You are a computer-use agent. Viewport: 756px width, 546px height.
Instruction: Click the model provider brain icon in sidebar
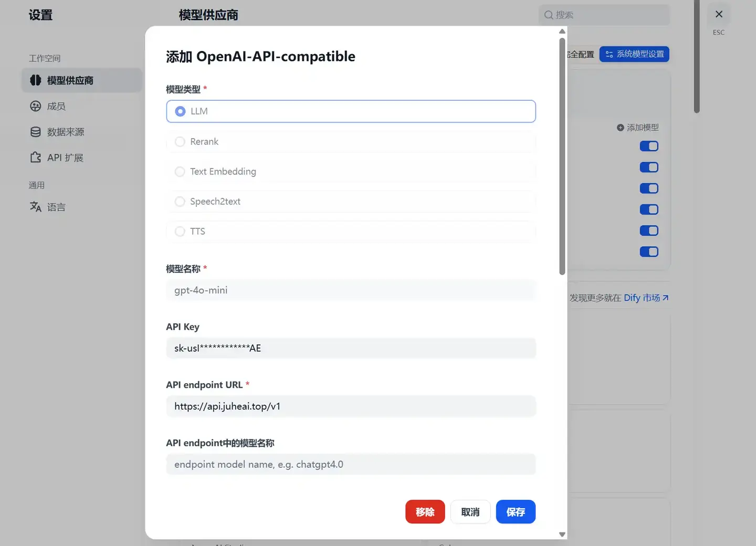pyautogui.click(x=35, y=80)
